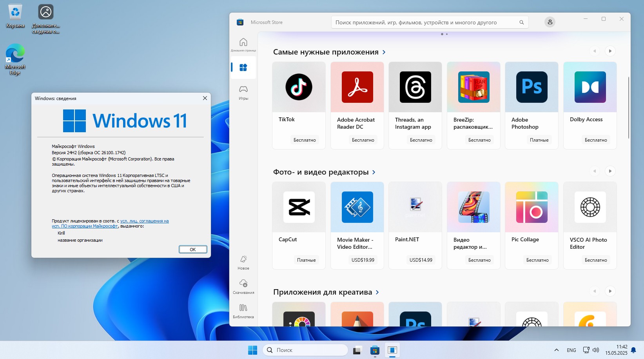Click the 'Microsoft Store' title text
The height and width of the screenshot is (359, 644).
tap(267, 22)
